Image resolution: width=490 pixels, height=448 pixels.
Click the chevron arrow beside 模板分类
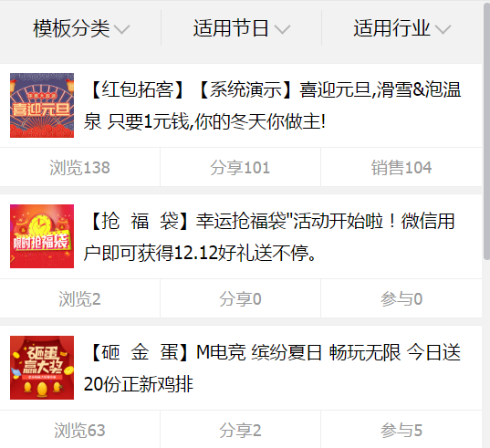coord(121,29)
